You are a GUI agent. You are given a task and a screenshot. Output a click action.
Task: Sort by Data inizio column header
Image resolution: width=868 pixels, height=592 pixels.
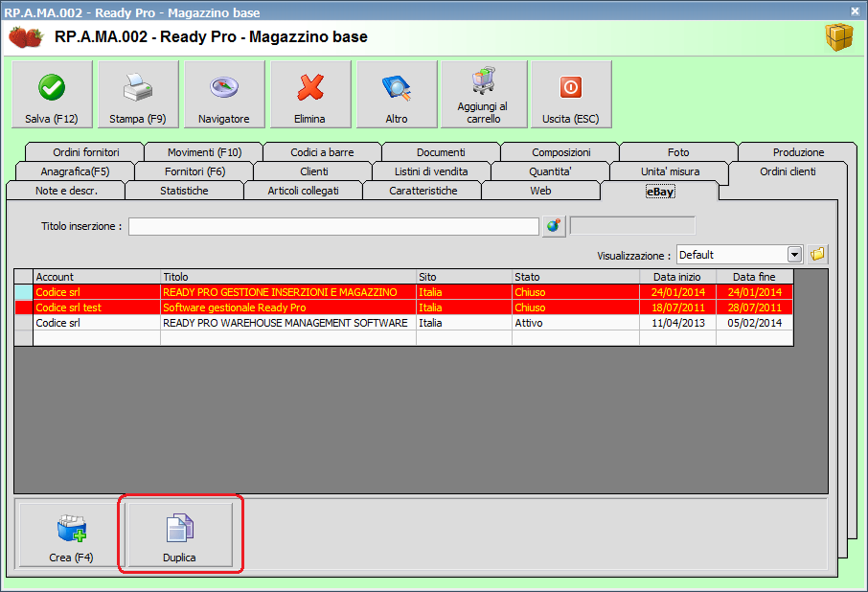click(677, 277)
